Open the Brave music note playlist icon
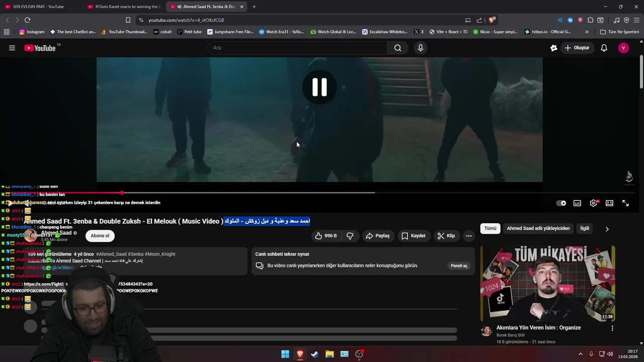 coord(616,20)
